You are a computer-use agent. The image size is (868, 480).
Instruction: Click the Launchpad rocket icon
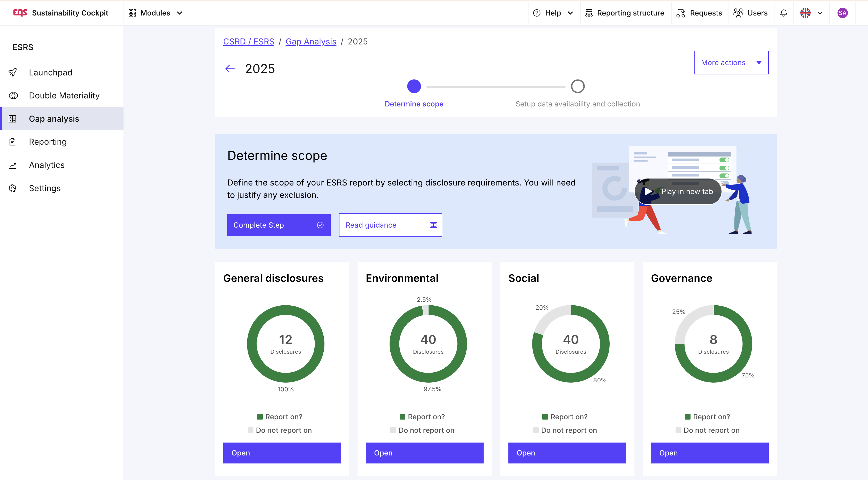pyautogui.click(x=13, y=73)
